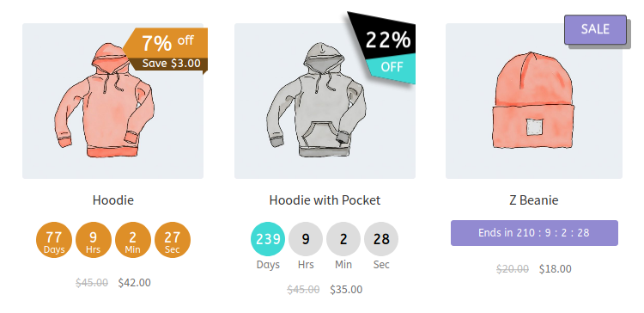Click the Z Beanie sale price $18.00
This screenshot has width=644, height=313.
coord(556,269)
